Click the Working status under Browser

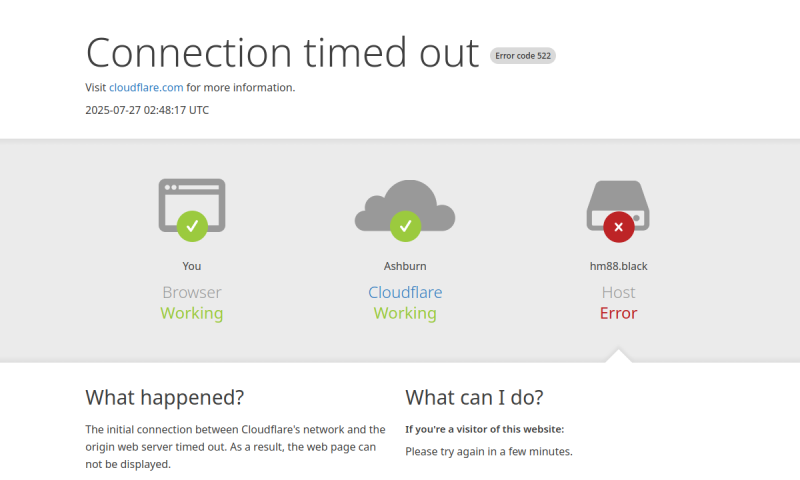point(192,313)
